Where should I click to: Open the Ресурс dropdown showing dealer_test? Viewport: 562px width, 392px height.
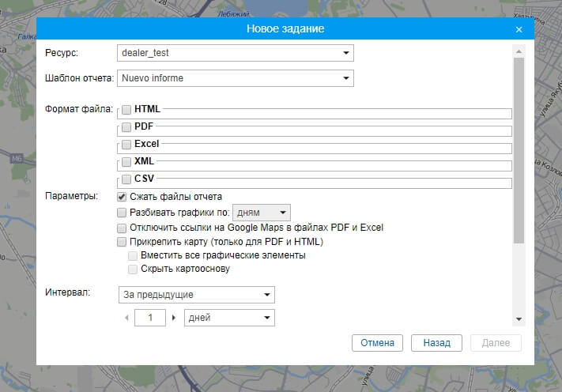pos(235,53)
